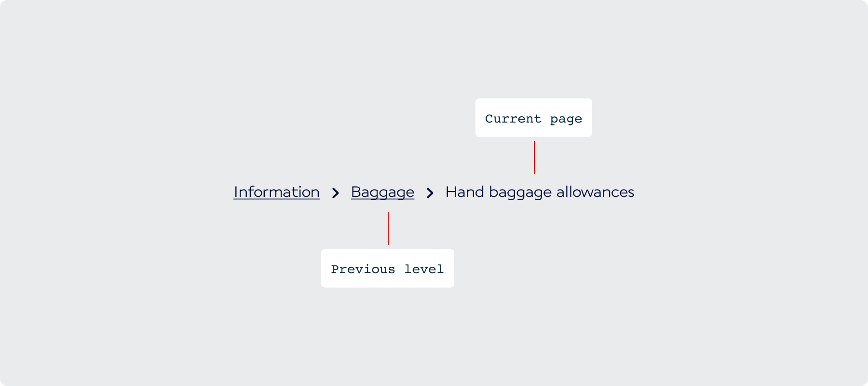
Task: Open the Information breadcrumb link
Action: (276, 192)
